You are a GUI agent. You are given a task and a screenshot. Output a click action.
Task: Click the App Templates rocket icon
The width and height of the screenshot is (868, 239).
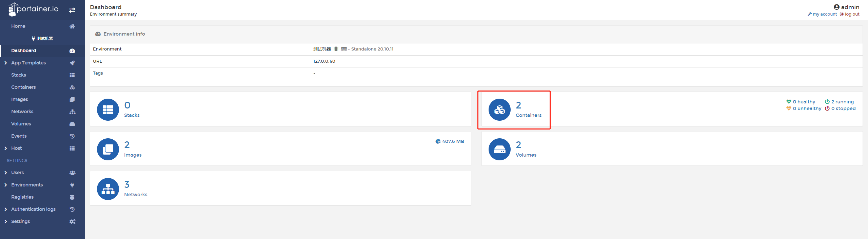click(x=72, y=63)
